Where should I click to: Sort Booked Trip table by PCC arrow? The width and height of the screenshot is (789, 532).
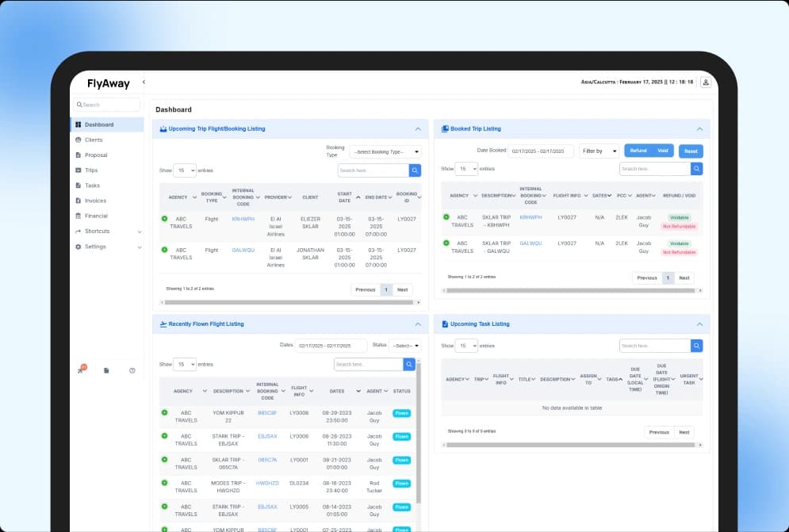click(x=630, y=196)
